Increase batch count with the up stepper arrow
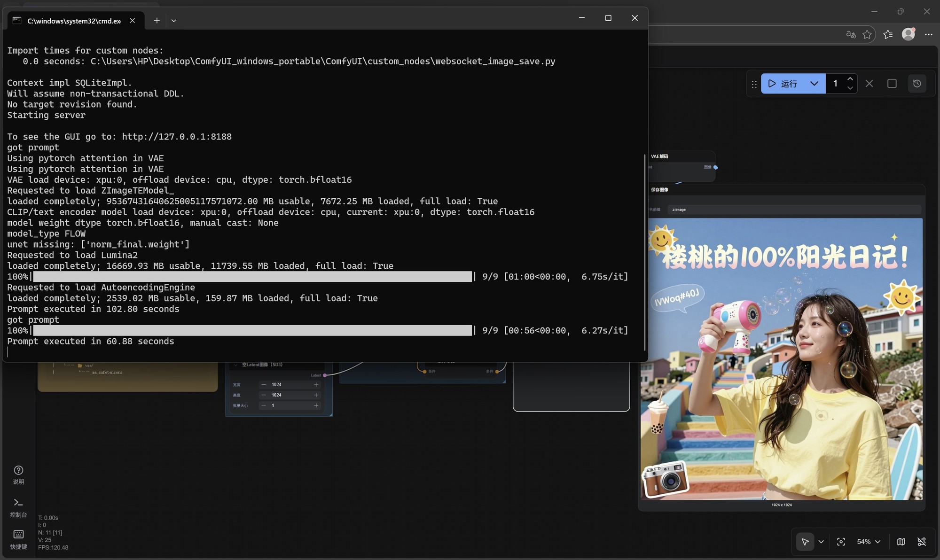 850,79
